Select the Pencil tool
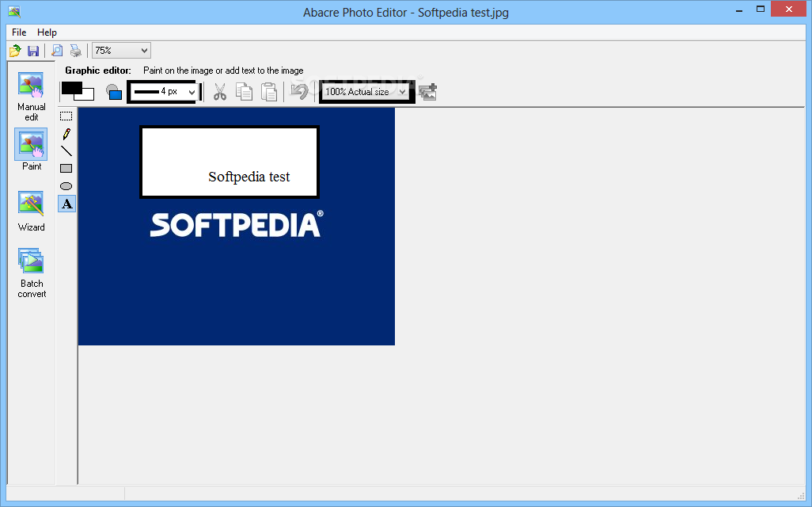 66,134
